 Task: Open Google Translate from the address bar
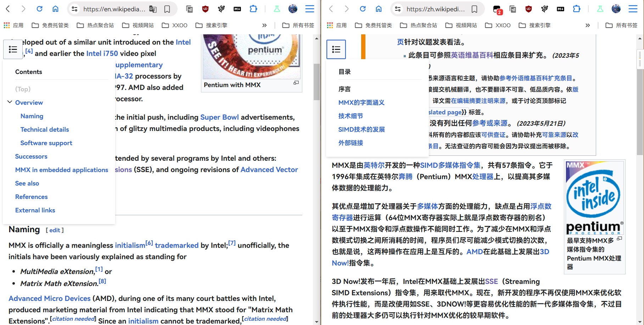point(153,9)
